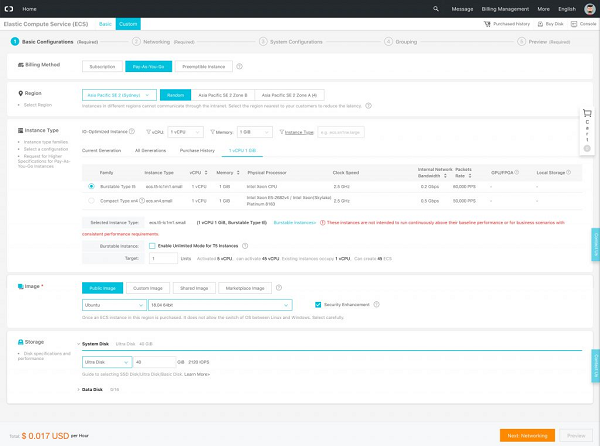Click the Billing Method help icon

tap(239, 66)
